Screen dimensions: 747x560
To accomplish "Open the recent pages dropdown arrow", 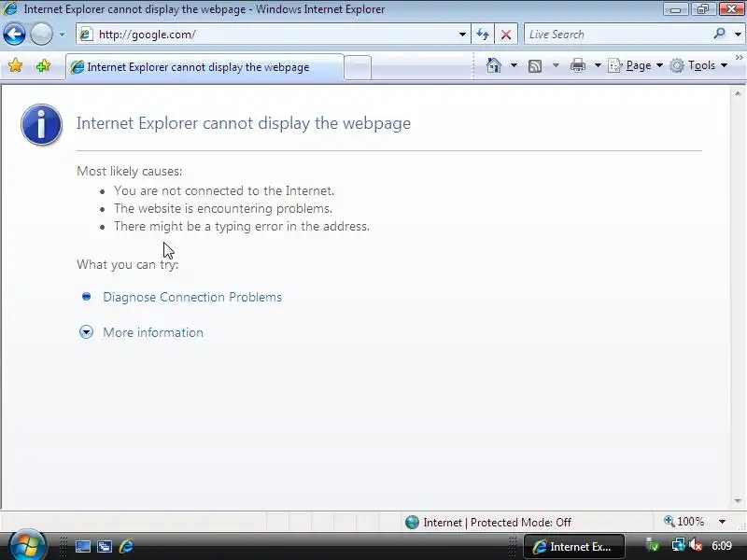I will pyautogui.click(x=62, y=35).
